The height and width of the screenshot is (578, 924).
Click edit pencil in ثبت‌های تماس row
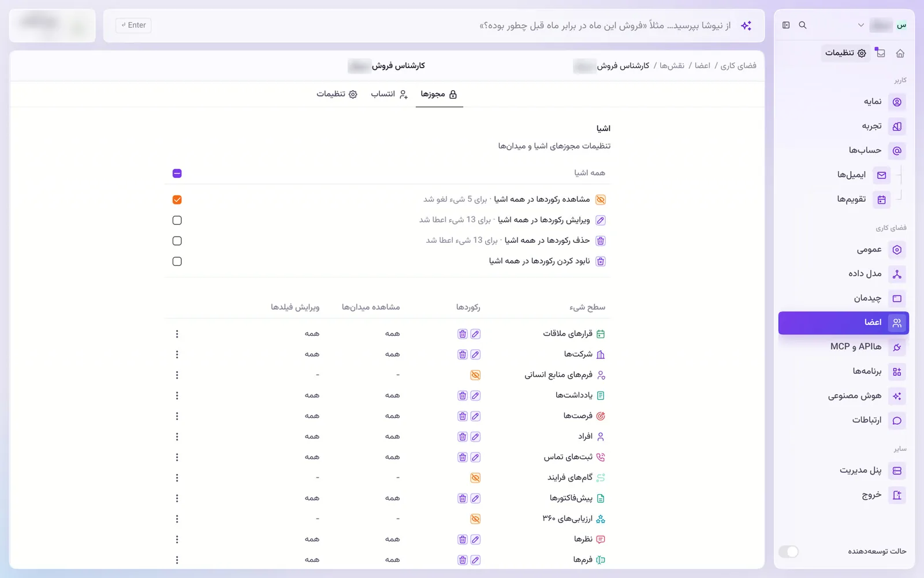[475, 457]
